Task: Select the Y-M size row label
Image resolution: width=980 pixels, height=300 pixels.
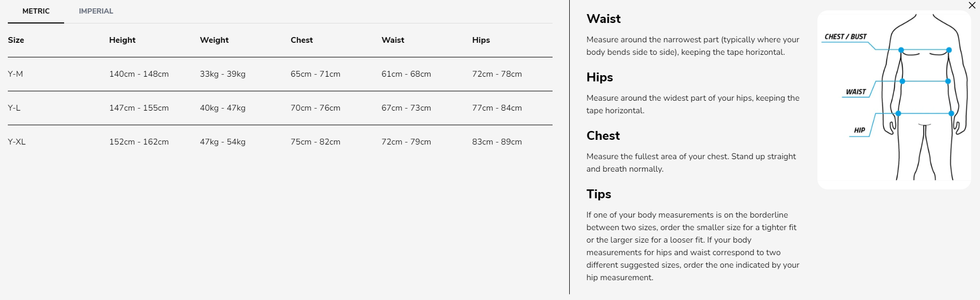Action: 16,74
